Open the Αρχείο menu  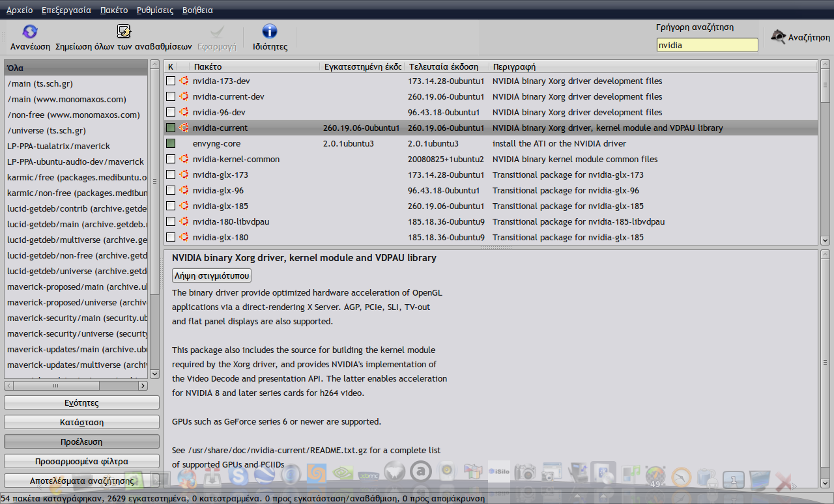tap(20, 10)
